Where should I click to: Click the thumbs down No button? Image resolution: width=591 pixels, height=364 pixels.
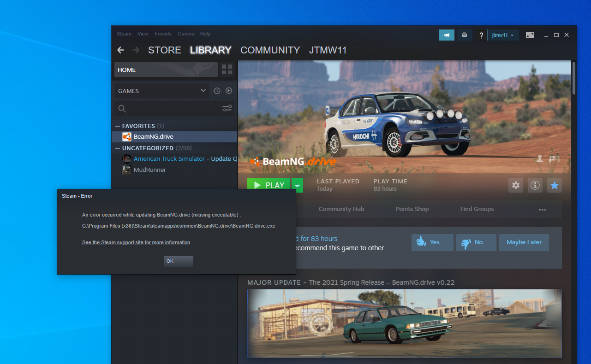[x=476, y=242]
